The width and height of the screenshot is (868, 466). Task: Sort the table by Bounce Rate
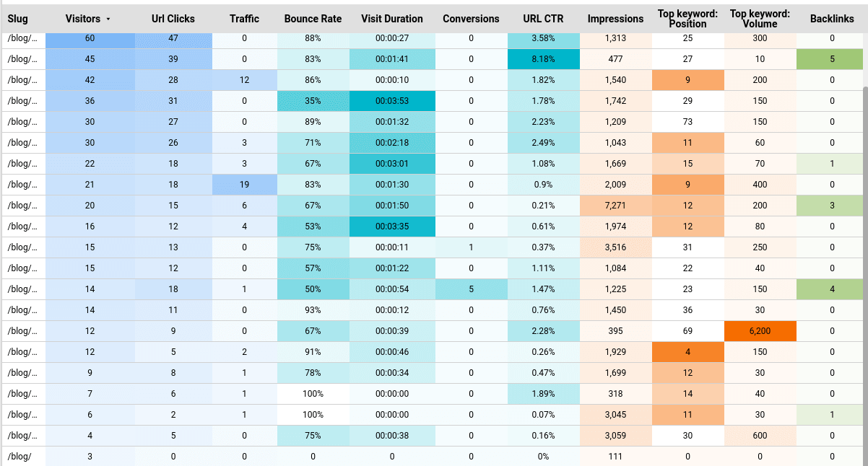(313, 19)
